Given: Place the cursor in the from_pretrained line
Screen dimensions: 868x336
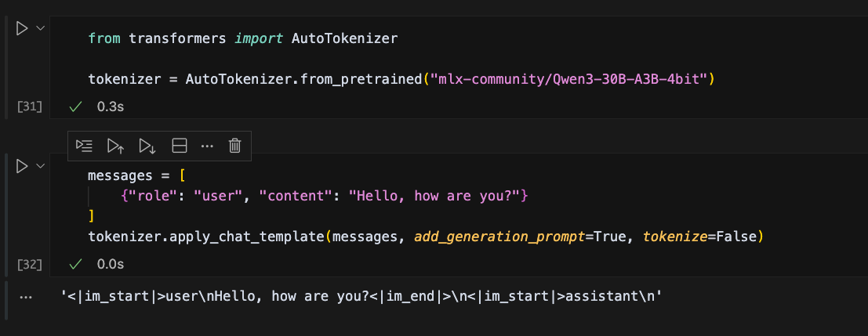Looking at the screenshot, I should (314, 79).
